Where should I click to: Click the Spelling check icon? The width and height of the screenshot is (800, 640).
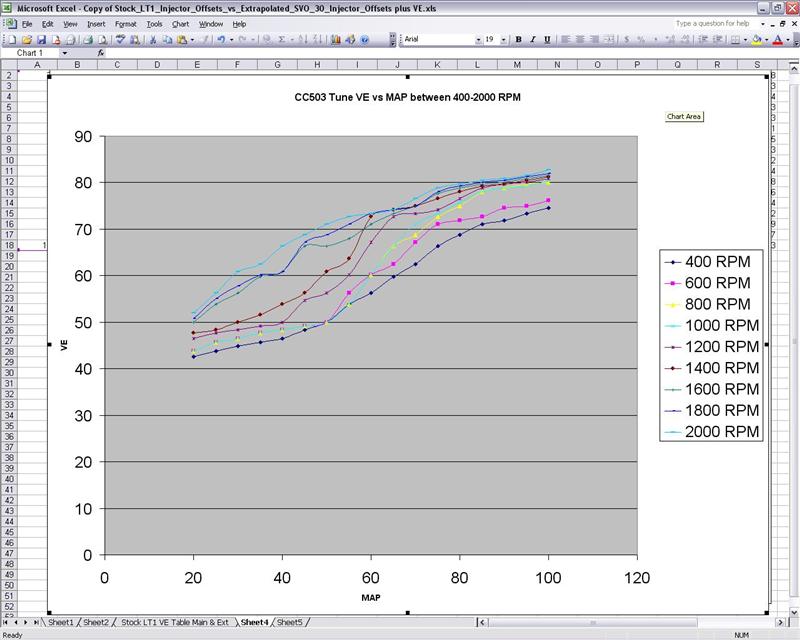pyautogui.click(x=120, y=40)
